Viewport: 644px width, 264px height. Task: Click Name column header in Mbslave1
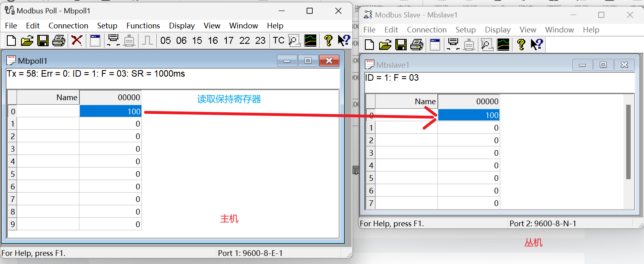click(x=407, y=101)
